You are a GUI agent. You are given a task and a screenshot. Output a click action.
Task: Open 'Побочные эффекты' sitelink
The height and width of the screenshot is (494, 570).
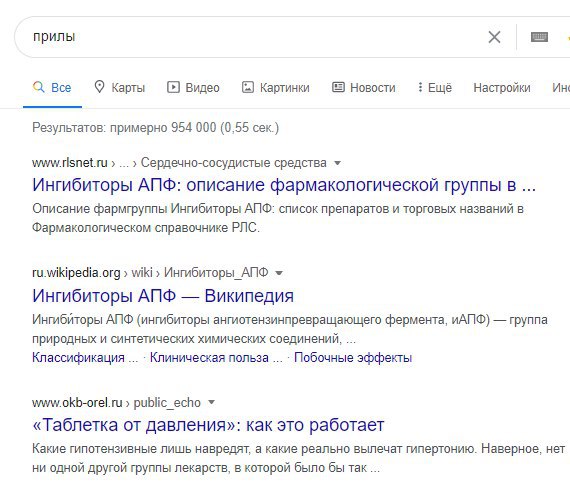[353, 358]
